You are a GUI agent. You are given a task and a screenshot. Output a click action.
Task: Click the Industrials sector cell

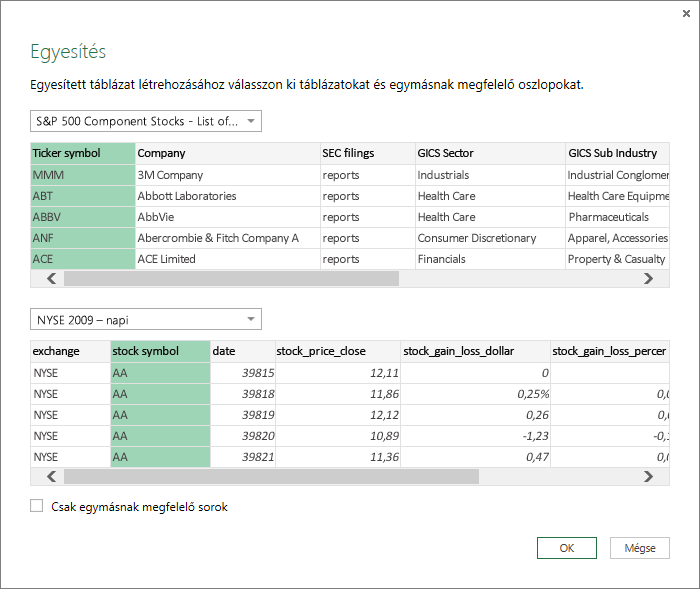[490, 175]
